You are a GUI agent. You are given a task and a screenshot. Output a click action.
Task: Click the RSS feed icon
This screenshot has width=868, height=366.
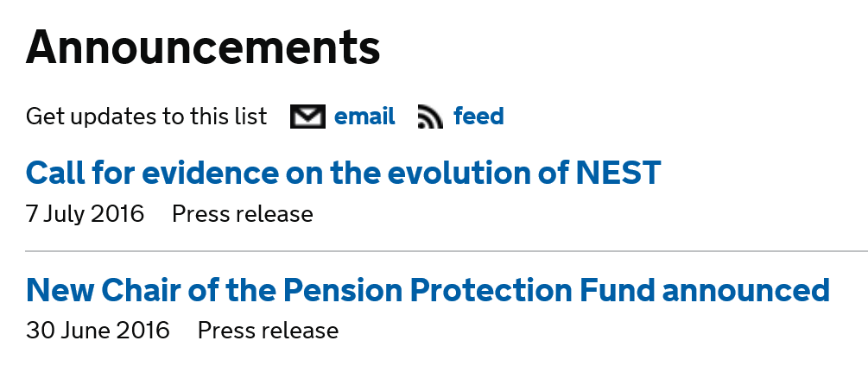tap(430, 117)
